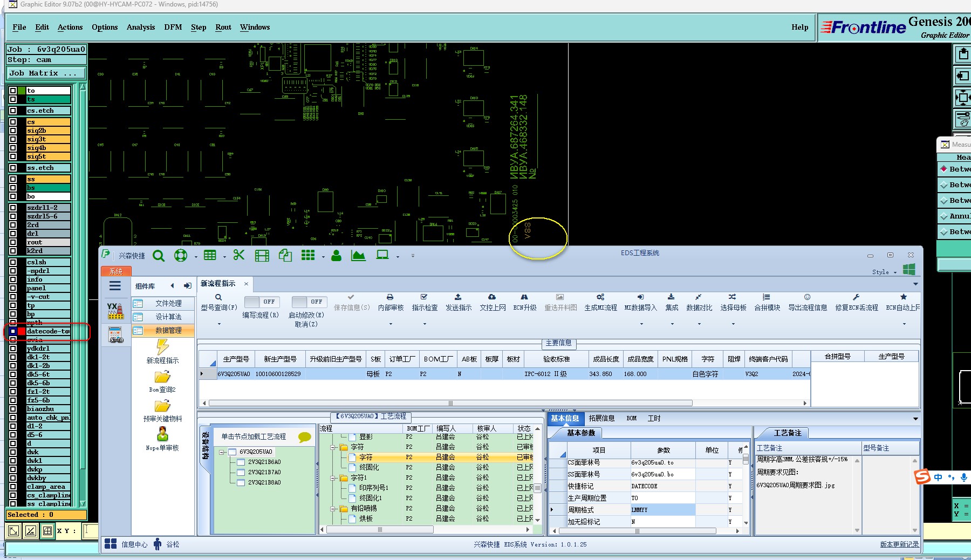Viewport: 971px width, 560px height.
Task: Open the Rout menu in Graphic Editor
Action: coord(223,27)
